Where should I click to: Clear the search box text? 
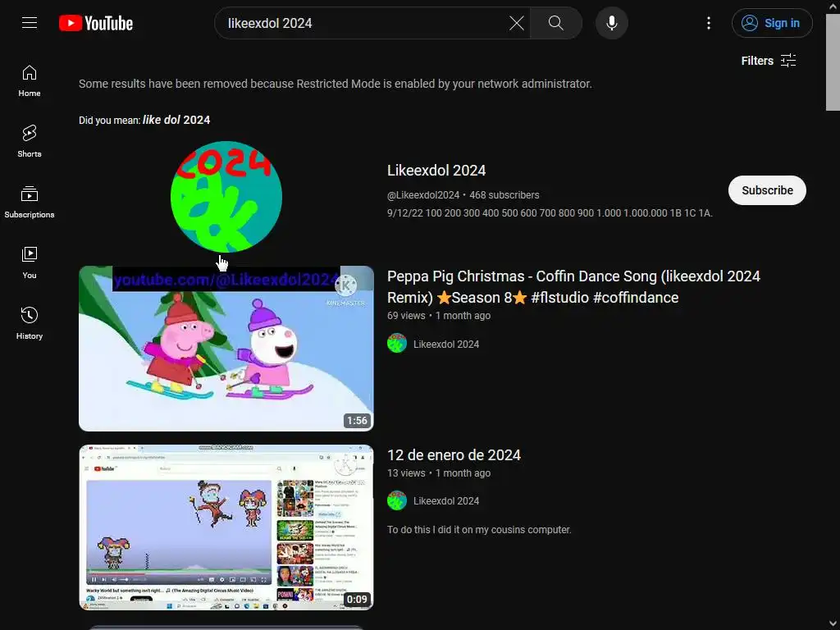(517, 23)
